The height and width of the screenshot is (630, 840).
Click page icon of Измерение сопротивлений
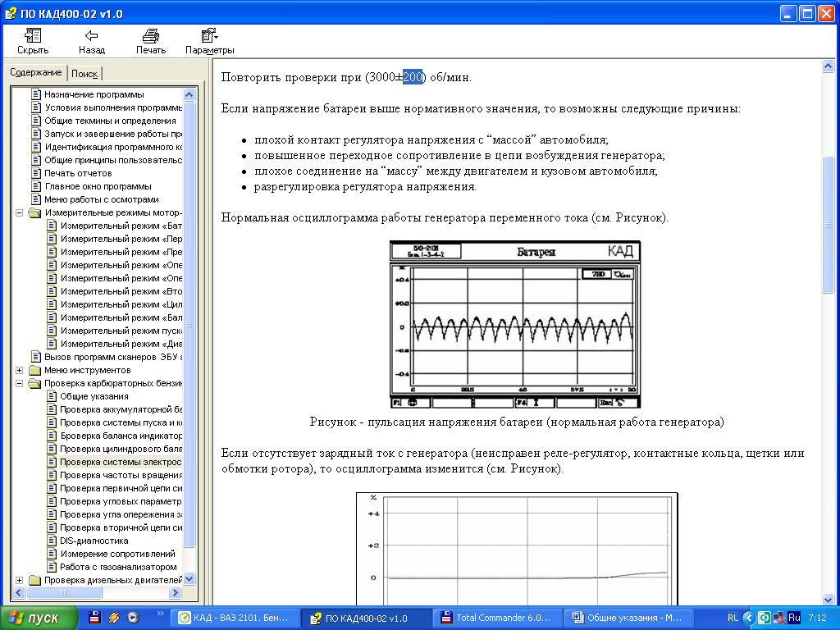pyautogui.click(x=52, y=554)
